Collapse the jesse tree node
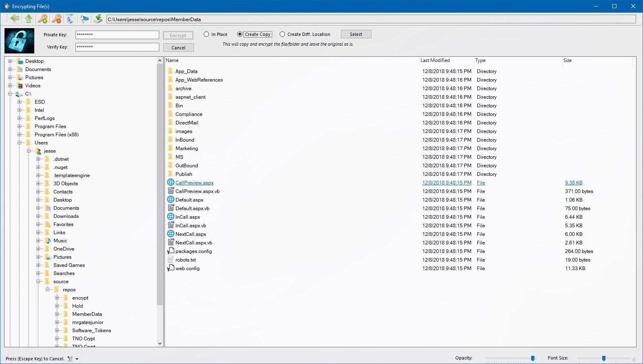The width and height of the screenshot is (643, 364). (x=29, y=151)
